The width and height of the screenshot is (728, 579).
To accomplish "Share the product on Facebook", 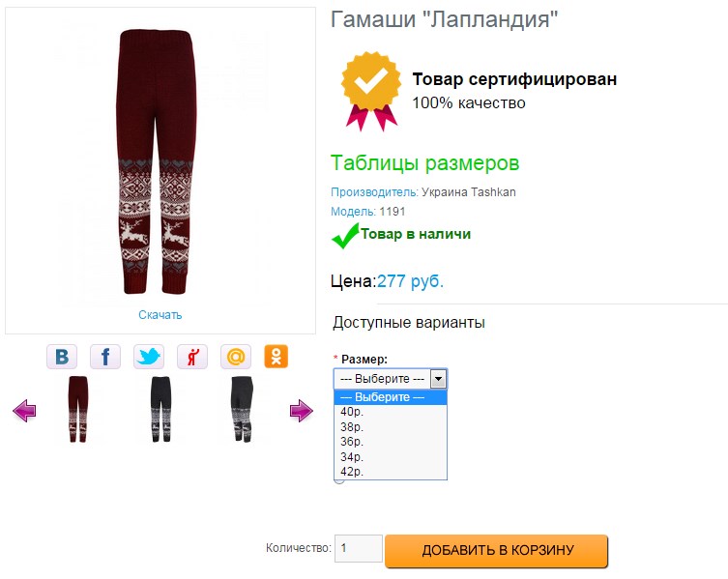I will pyautogui.click(x=105, y=357).
